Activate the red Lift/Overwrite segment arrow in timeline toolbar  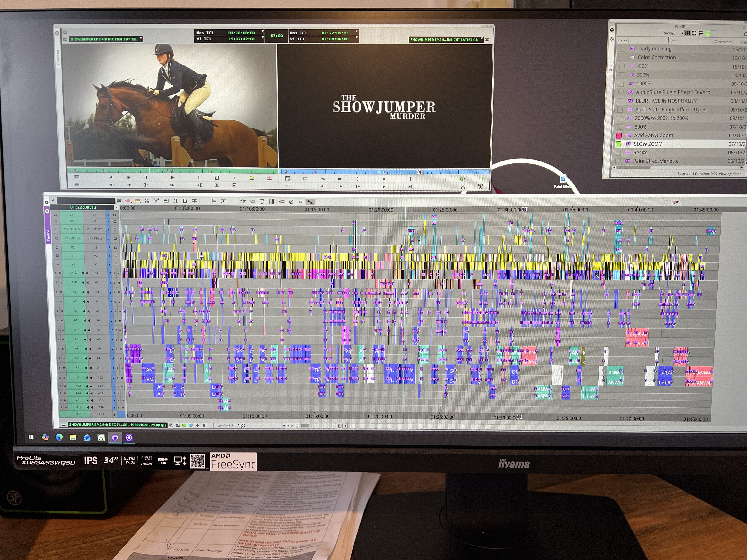(x=128, y=201)
